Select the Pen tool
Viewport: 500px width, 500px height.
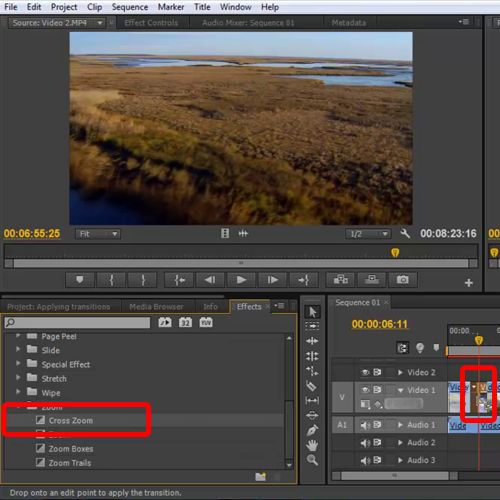tap(312, 430)
